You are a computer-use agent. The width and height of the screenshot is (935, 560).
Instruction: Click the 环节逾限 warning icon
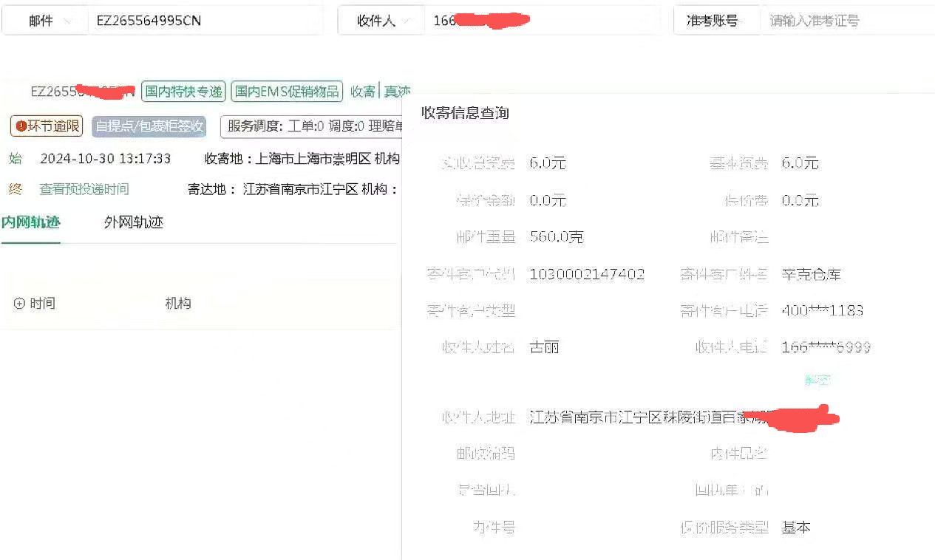tap(46, 126)
